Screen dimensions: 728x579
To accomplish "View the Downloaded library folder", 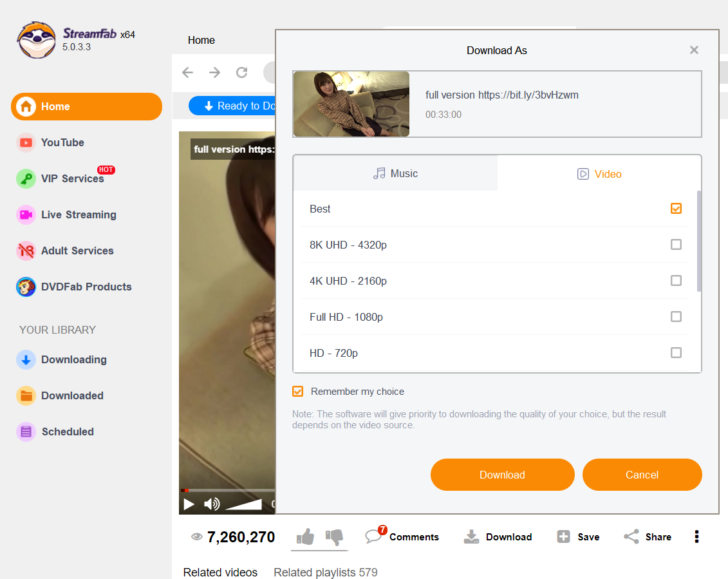I will click(60, 396).
